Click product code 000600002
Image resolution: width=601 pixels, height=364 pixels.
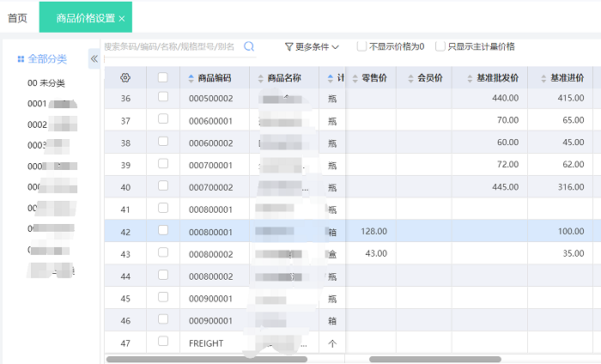coord(211,143)
